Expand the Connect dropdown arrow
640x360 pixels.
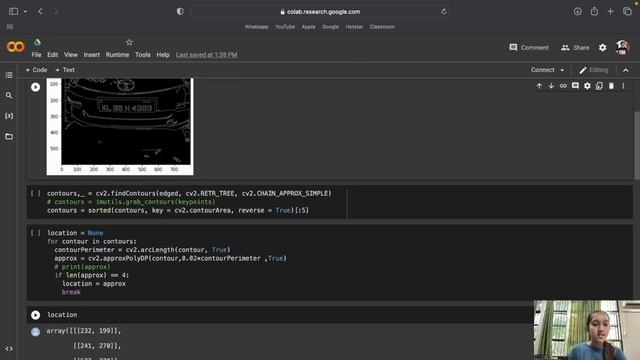[562, 70]
